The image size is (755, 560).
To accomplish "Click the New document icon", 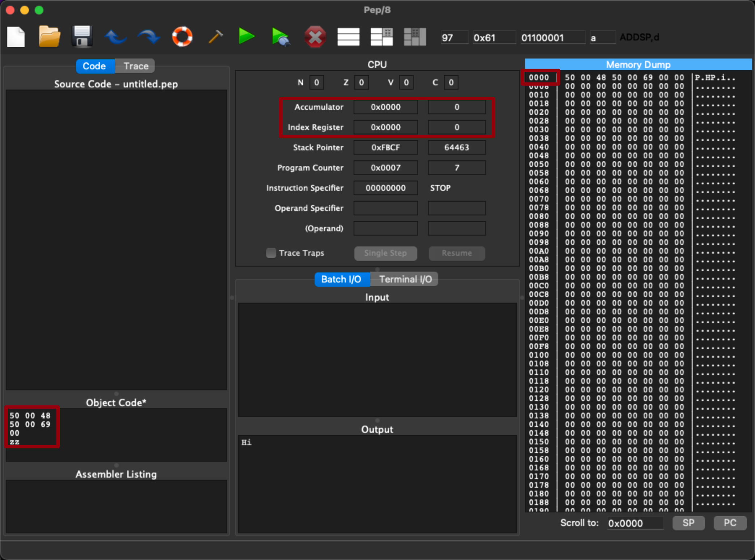I will (16, 37).
